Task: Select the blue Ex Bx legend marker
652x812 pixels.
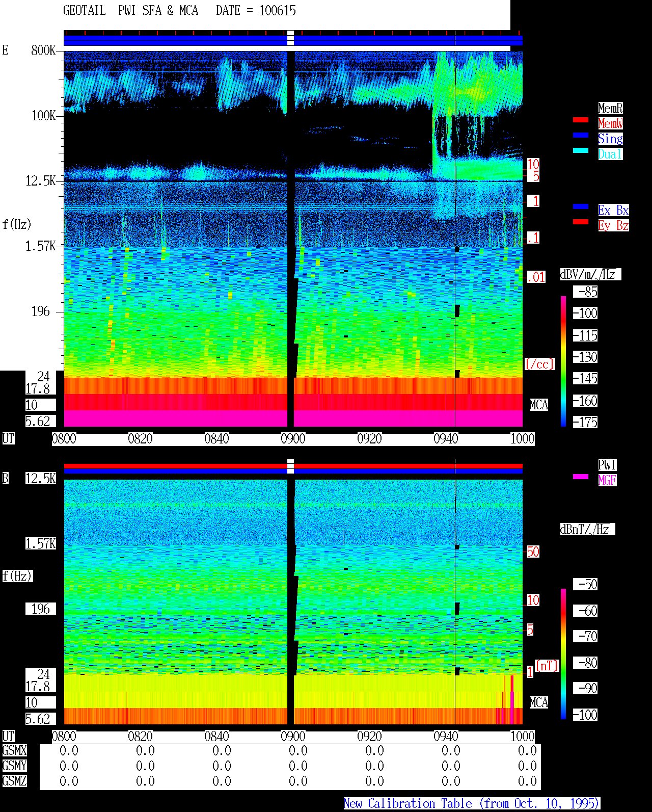Action: (581, 206)
